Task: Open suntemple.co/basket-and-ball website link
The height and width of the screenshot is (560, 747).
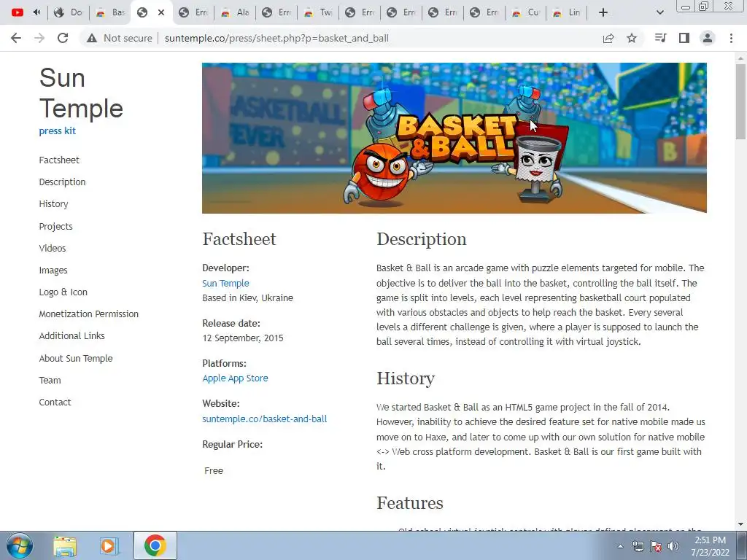Action: click(x=264, y=419)
